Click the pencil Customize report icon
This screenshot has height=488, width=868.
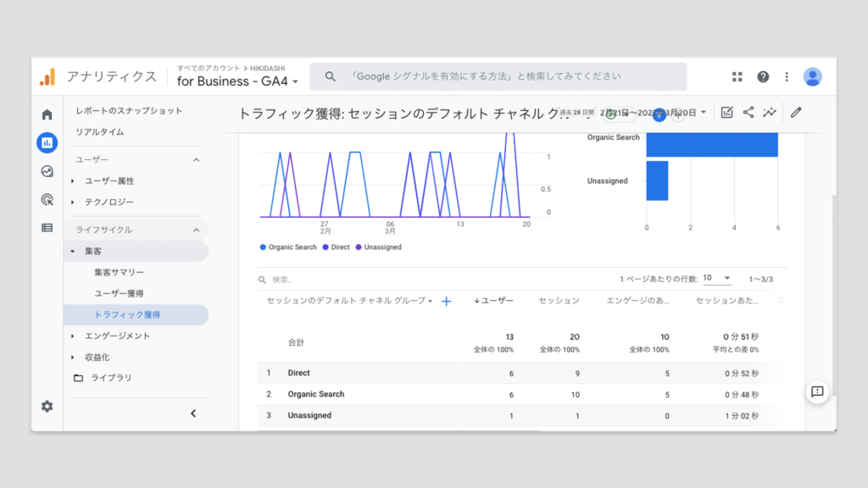coord(796,112)
